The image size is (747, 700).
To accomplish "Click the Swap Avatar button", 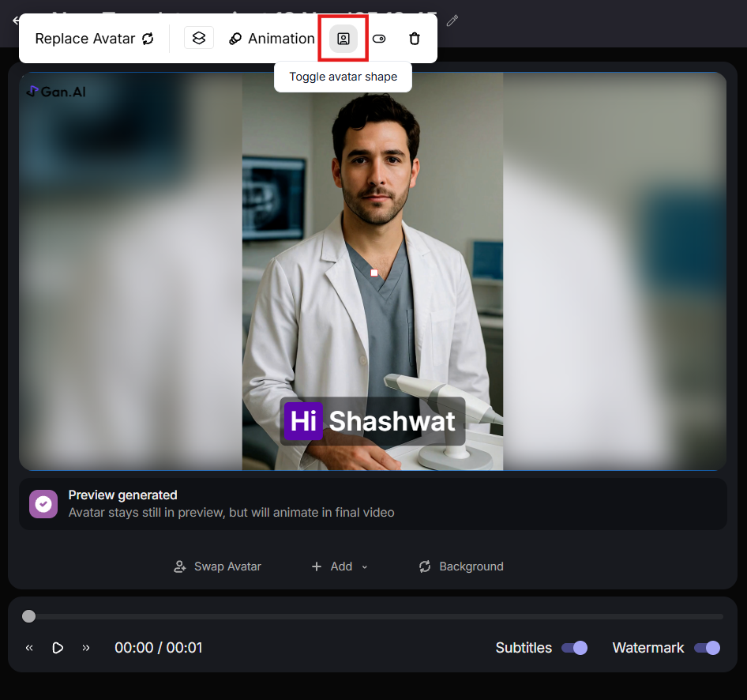I will point(217,566).
